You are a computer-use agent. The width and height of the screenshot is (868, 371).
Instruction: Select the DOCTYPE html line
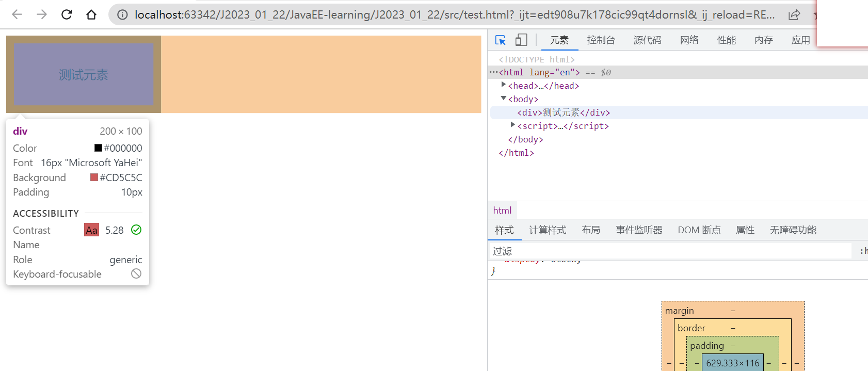pos(537,59)
